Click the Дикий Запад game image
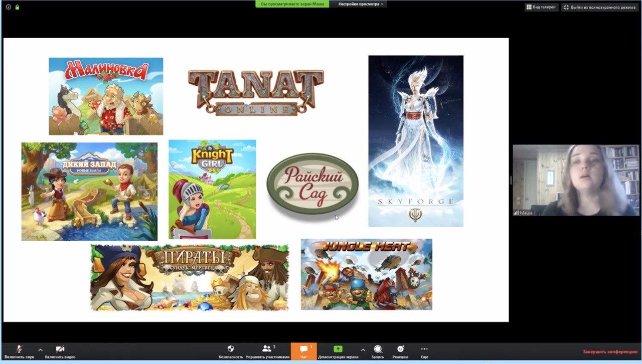 [x=89, y=192]
